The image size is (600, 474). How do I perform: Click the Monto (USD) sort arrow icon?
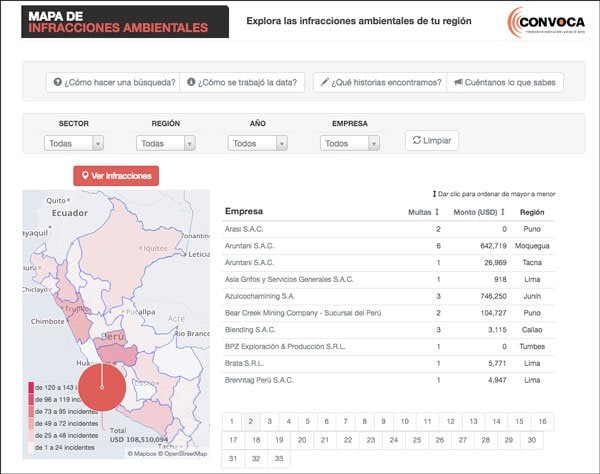pyautogui.click(x=503, y=212)
